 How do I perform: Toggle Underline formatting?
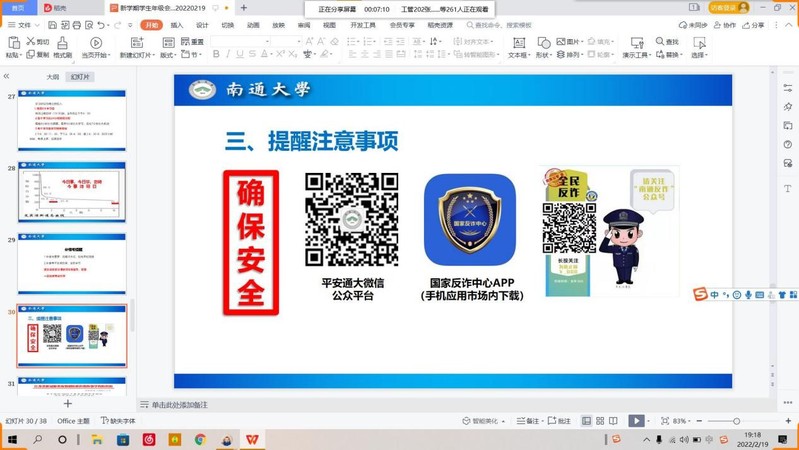[239, 54]
